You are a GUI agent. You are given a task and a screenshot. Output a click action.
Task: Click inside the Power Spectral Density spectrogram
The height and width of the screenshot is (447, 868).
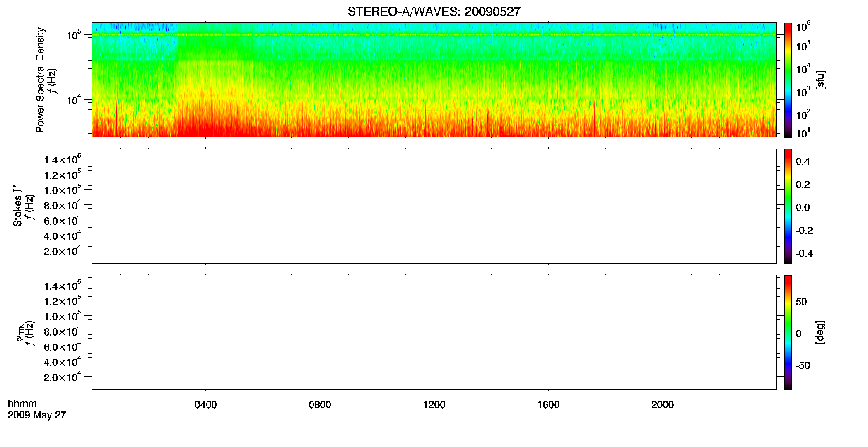[x=434, y=79]
